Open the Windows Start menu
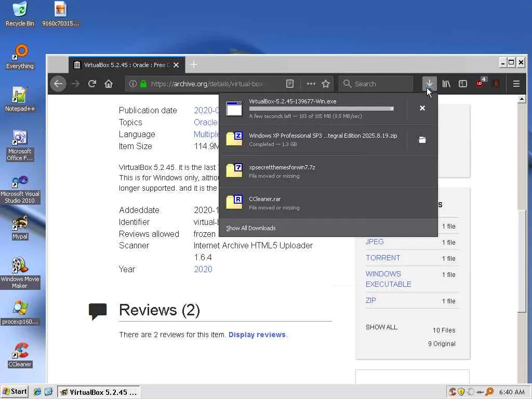This screenshot has height=399, width=532. 14,392
